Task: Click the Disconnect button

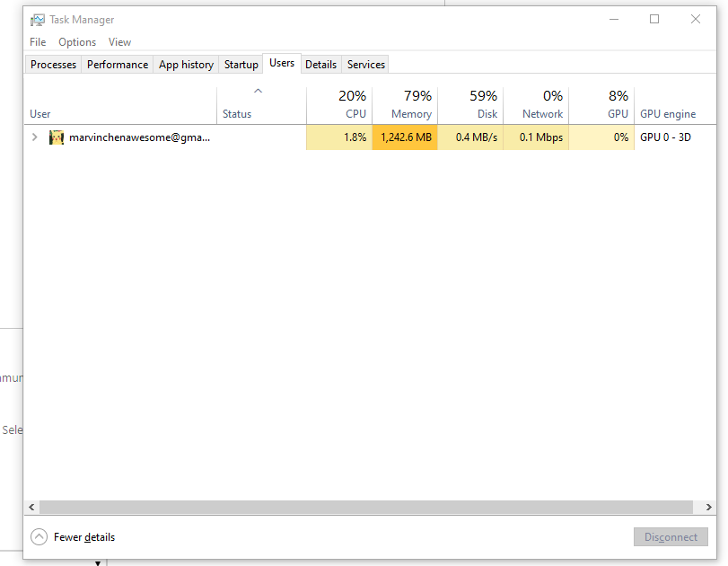Action: 671,537
